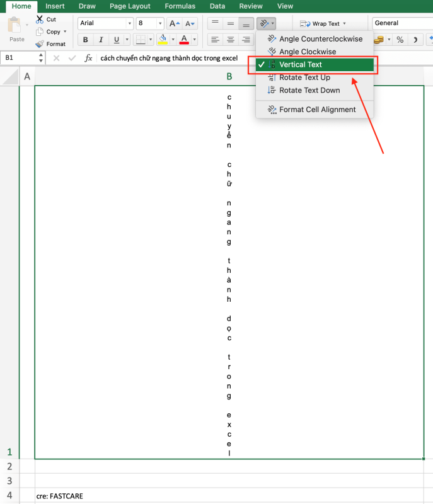Expand the fill color dropdown arrow
Viewport: 433px width, 504px height.
[x=173, y=40]
